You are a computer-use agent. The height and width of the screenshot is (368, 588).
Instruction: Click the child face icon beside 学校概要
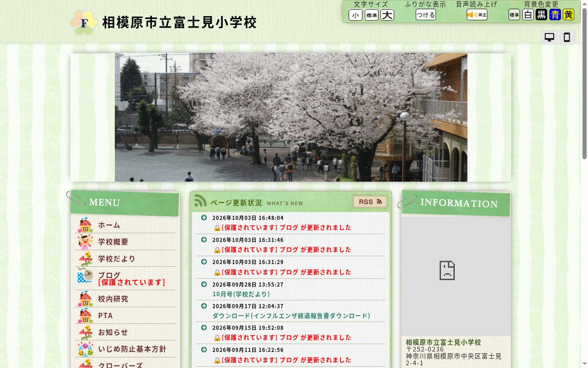coord(85,242)
